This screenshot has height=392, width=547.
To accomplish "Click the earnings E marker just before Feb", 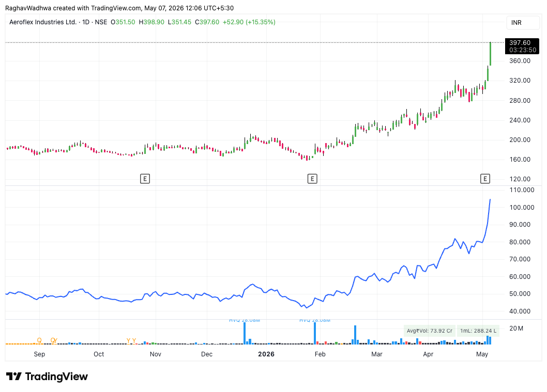I will 312,179.
